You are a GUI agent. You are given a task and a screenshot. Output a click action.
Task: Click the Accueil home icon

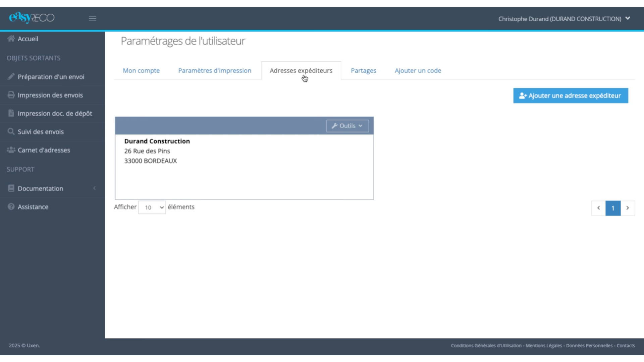click(x=11, y=39)
